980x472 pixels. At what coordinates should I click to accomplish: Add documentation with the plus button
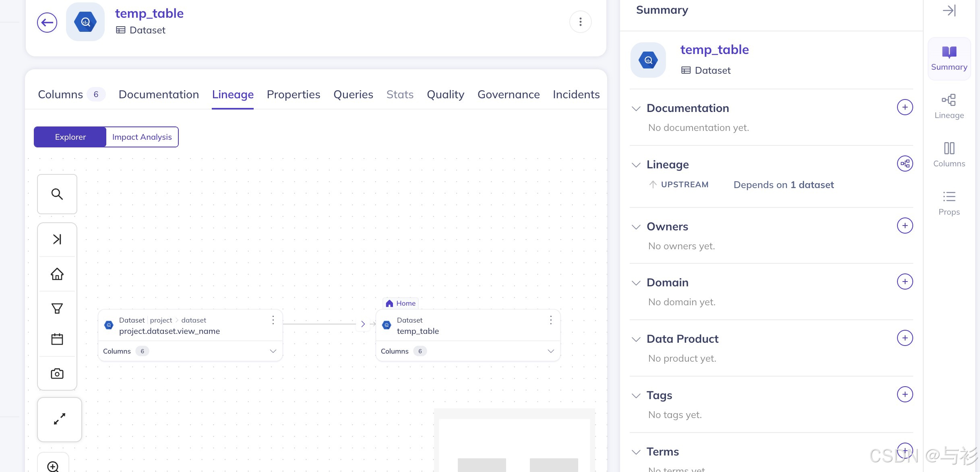click(x=905, y=107)
